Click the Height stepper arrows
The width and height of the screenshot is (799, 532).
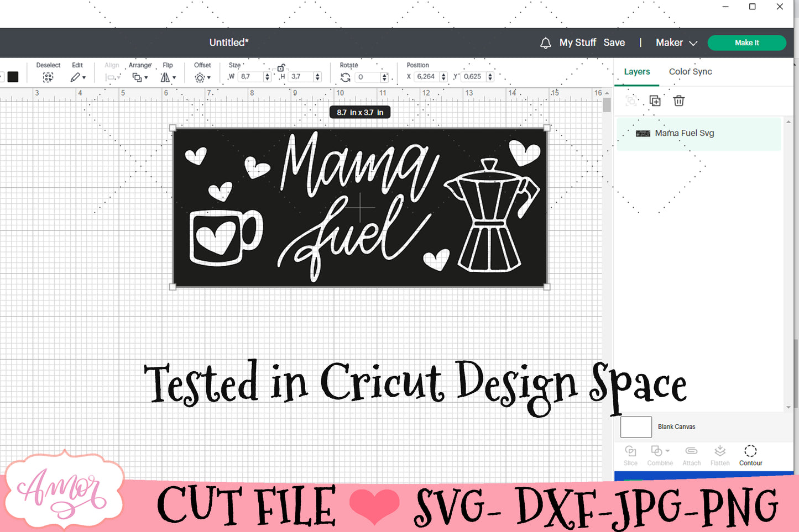[317, 77]
